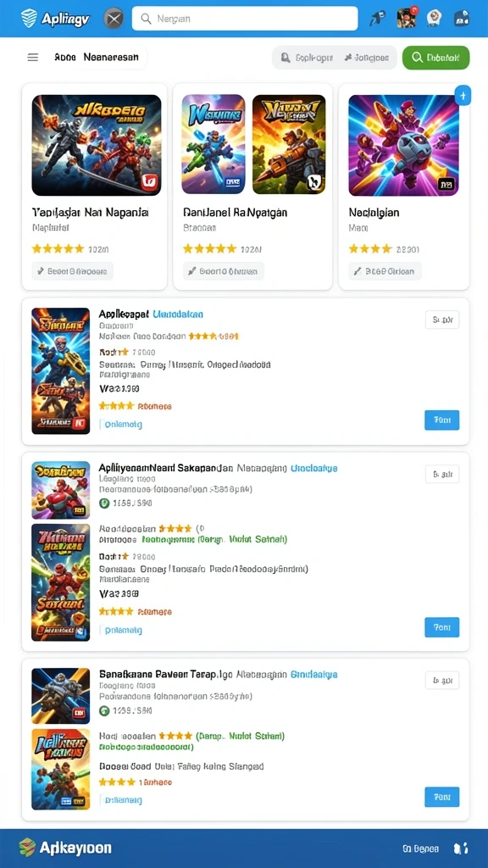488x868 pixels.
Task: Open the hamburger menu icon
Action: 33,57
